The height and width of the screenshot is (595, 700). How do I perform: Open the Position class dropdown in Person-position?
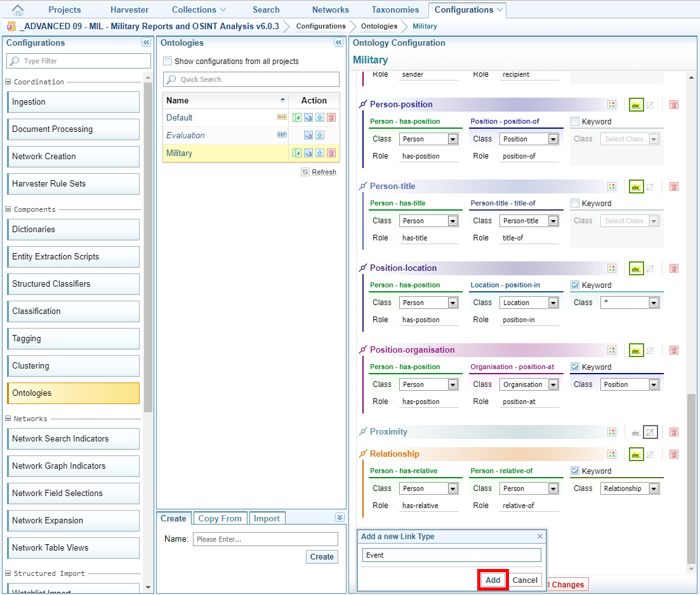click(x=553, y=139)
